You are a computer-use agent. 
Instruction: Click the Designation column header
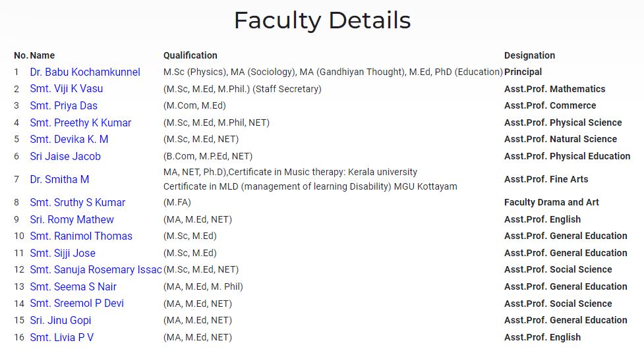(529, 55)
